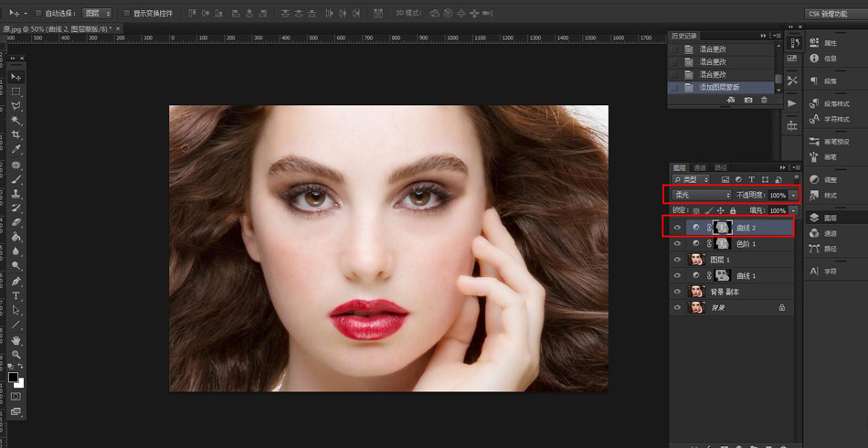The height and width of the screenshot is (448, 868).
Task: Toggle 显示变换控件 checkbox
Action: [x=126, y=13]
